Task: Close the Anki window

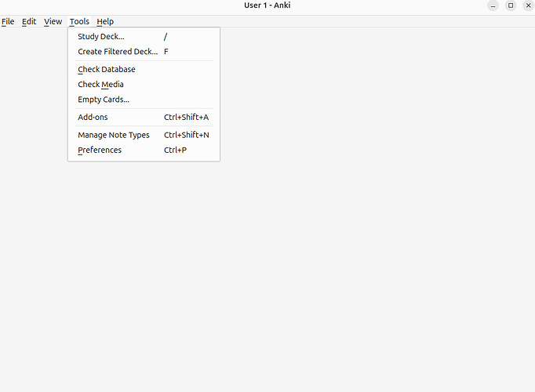Action: 529,5
